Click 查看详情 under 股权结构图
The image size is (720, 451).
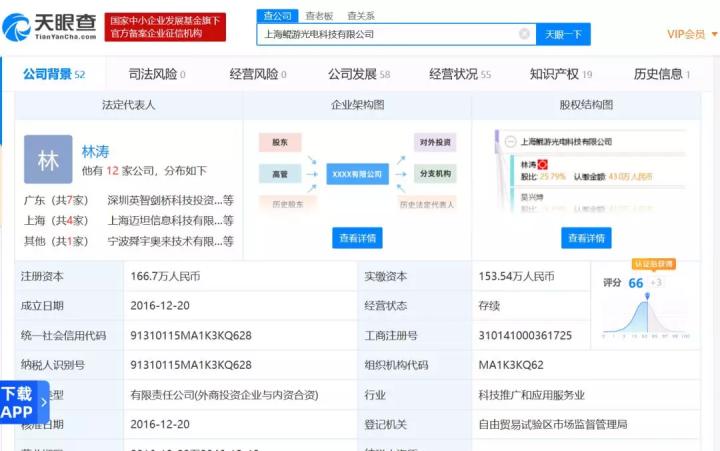pos(586,238)
